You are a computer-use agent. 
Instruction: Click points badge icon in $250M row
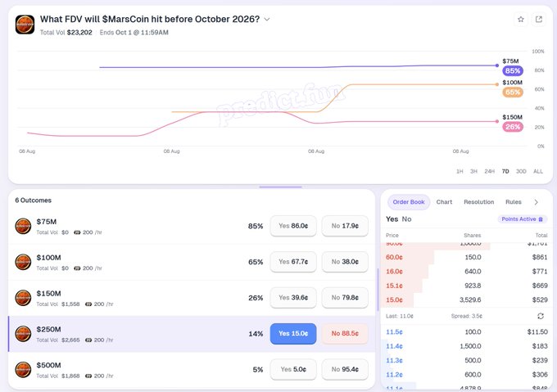88,340
